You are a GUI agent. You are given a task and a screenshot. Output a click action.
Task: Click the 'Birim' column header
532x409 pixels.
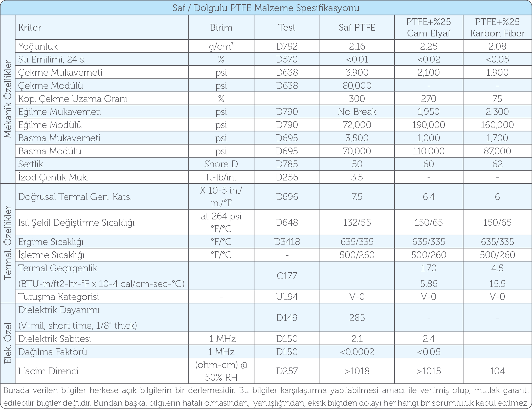pyautogui.click(x=221, y=27)
